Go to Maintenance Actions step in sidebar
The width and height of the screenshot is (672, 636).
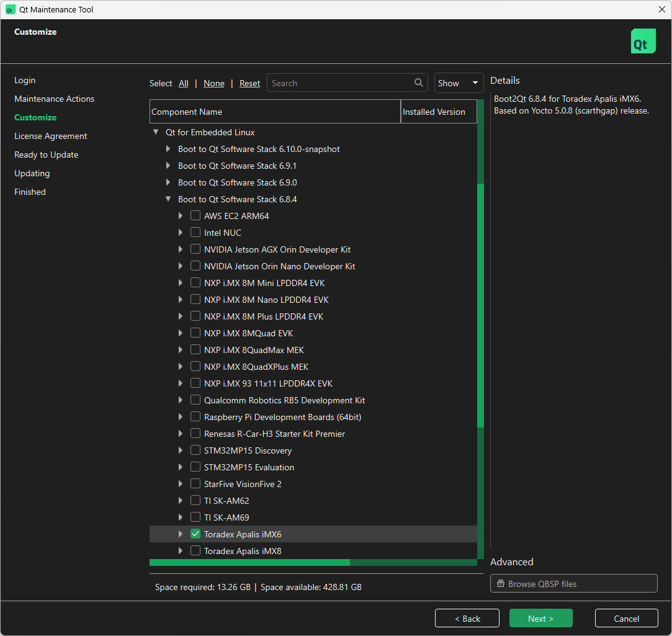tap(55, 99)
